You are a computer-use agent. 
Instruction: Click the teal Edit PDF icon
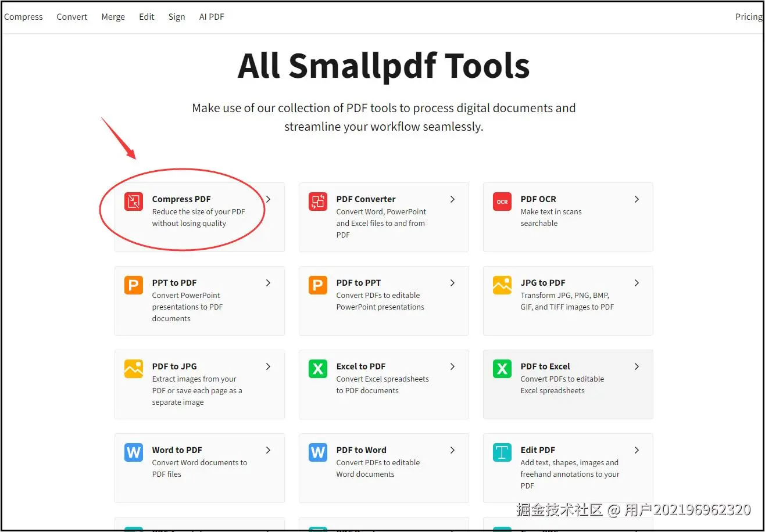(502, 452)
